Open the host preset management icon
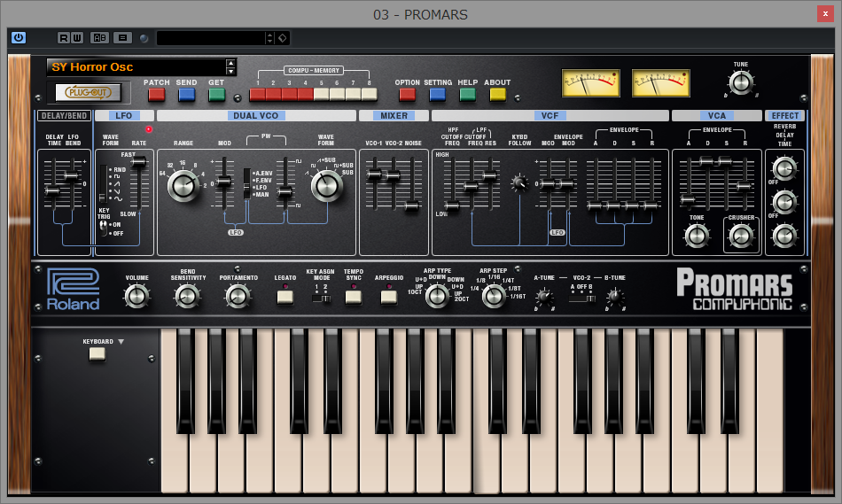This screenshot has height=504, width=842. click(x=123, y=37)
